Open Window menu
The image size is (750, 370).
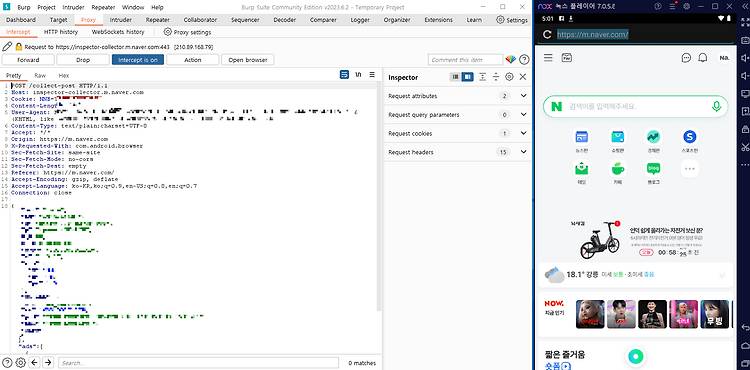tap(133, 7)
